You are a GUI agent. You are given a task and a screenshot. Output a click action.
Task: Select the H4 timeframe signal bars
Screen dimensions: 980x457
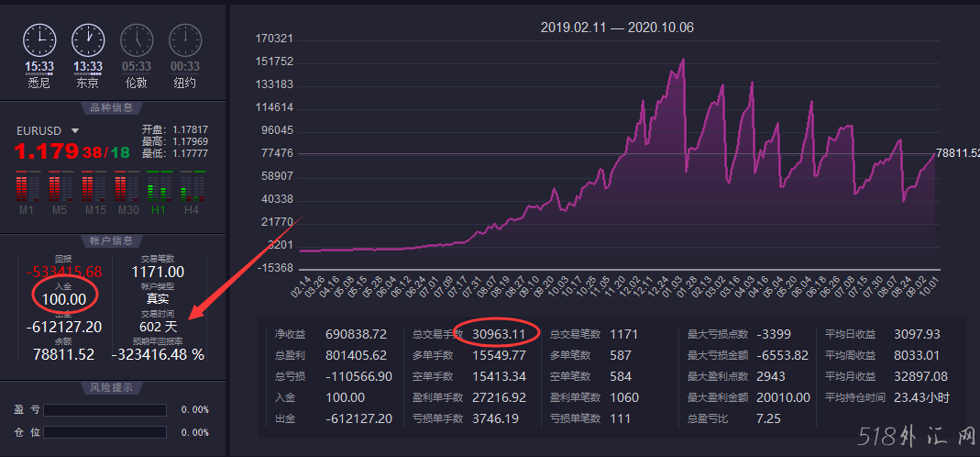[192, 186]
